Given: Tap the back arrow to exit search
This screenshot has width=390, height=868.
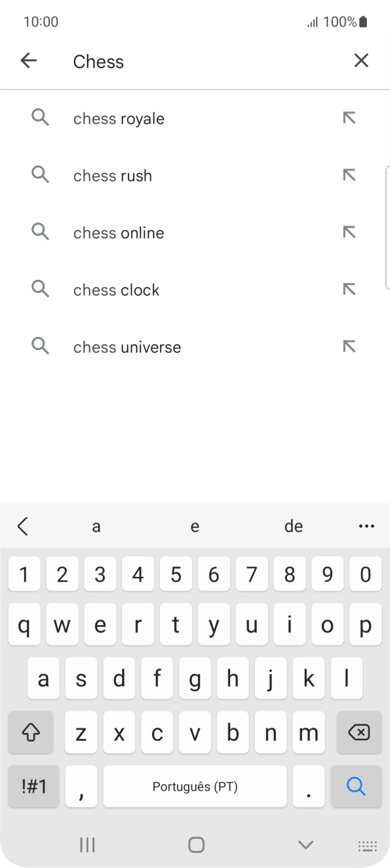Looking at the screenshot, I should click(x=28, y=60).
